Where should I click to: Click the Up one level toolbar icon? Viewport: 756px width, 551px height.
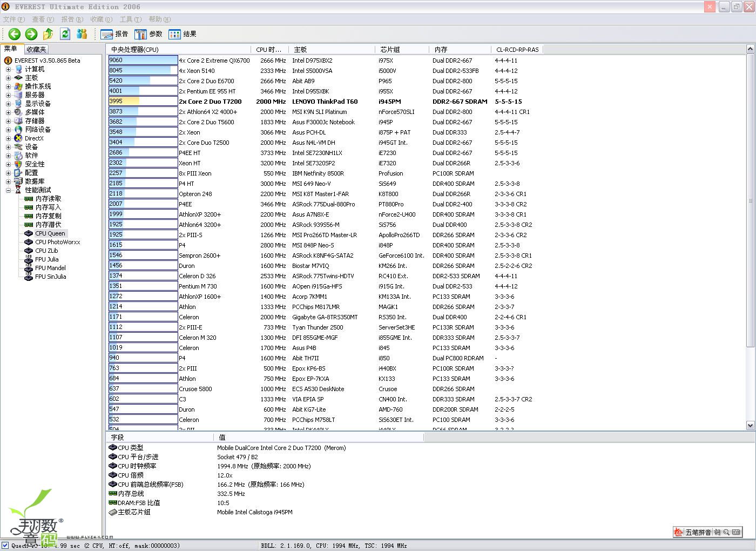point(48,34)
